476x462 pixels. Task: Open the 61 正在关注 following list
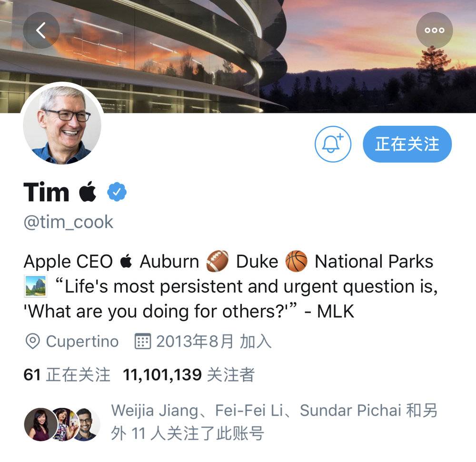coord(67,374)
